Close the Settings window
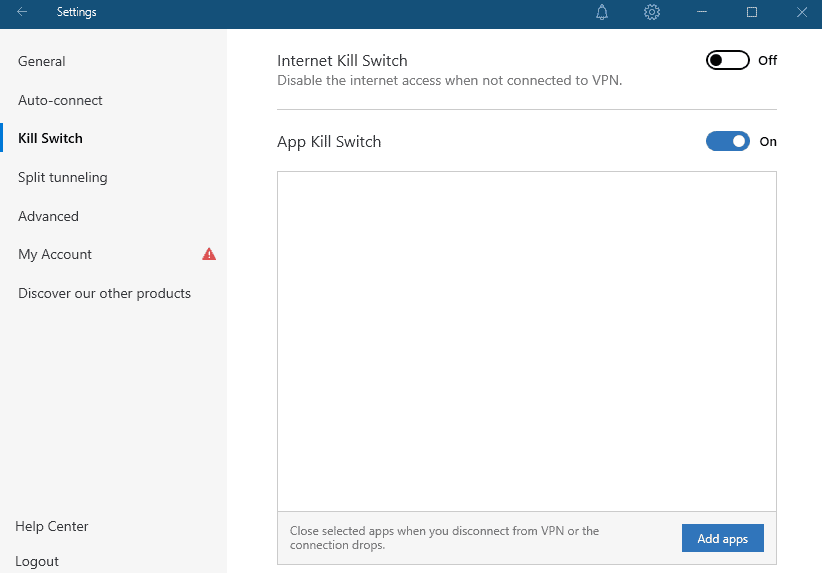The width and height of the screenshot is (822, 573). [x=801, y=12]
